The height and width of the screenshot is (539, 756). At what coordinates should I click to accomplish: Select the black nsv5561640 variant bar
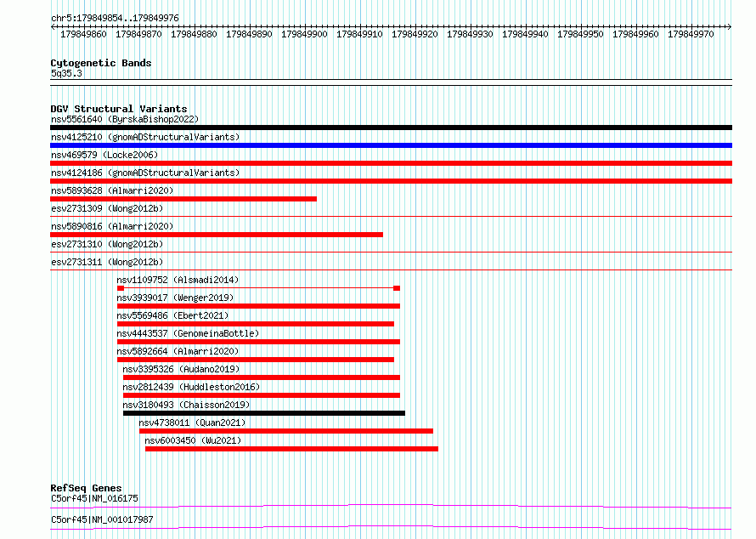point(391,128)
